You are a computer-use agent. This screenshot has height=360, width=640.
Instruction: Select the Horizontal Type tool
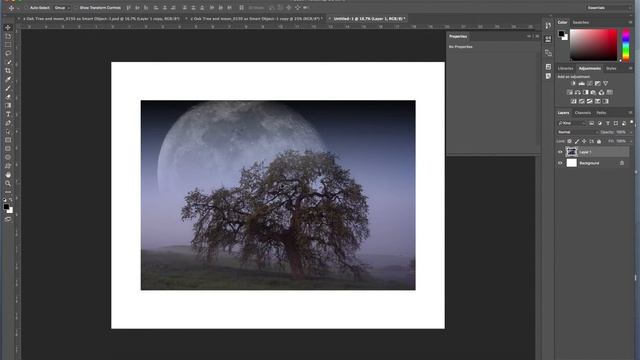(8, 114)
